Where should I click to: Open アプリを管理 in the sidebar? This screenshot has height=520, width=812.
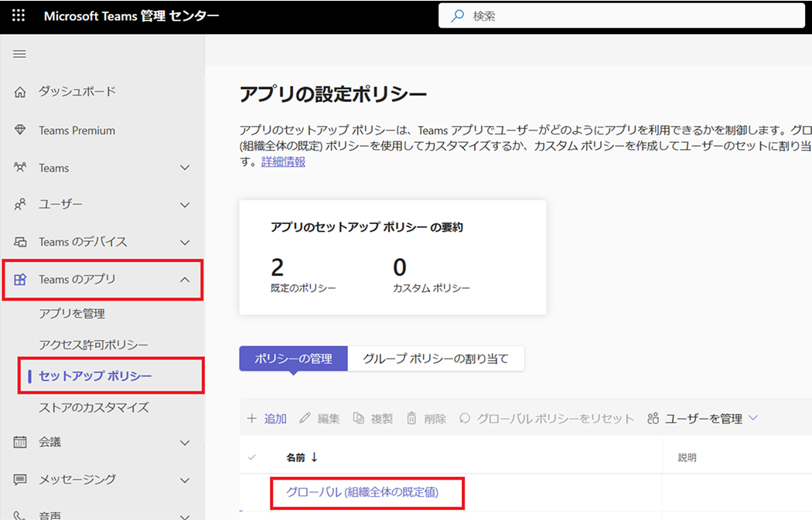(x=72, y=314)
